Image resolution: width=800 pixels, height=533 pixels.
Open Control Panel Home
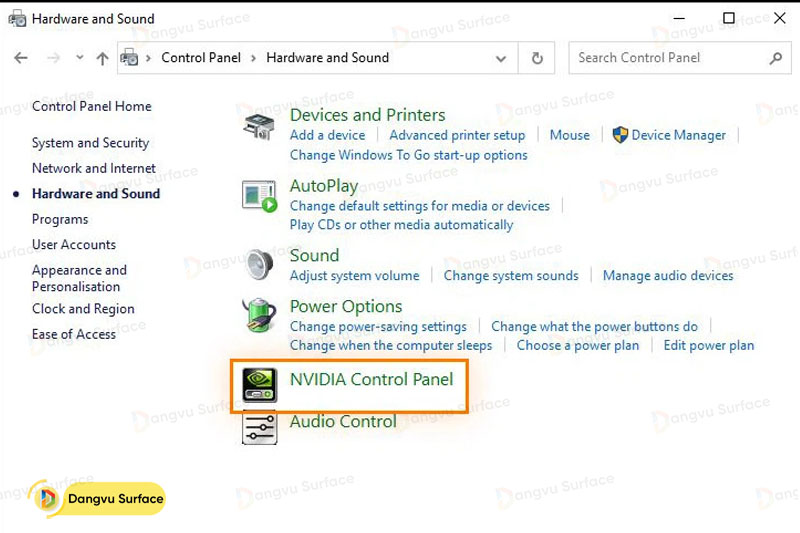pyautogui.click(x=92, y=106)
